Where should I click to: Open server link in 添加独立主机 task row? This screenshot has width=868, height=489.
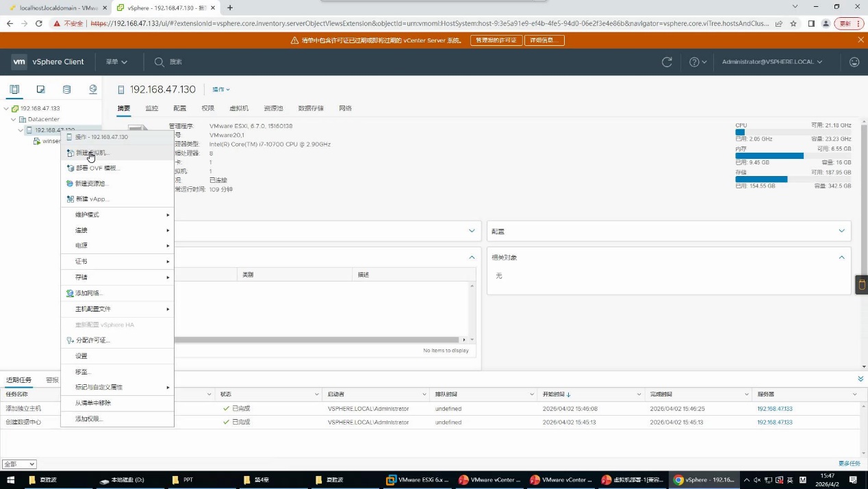774,409
